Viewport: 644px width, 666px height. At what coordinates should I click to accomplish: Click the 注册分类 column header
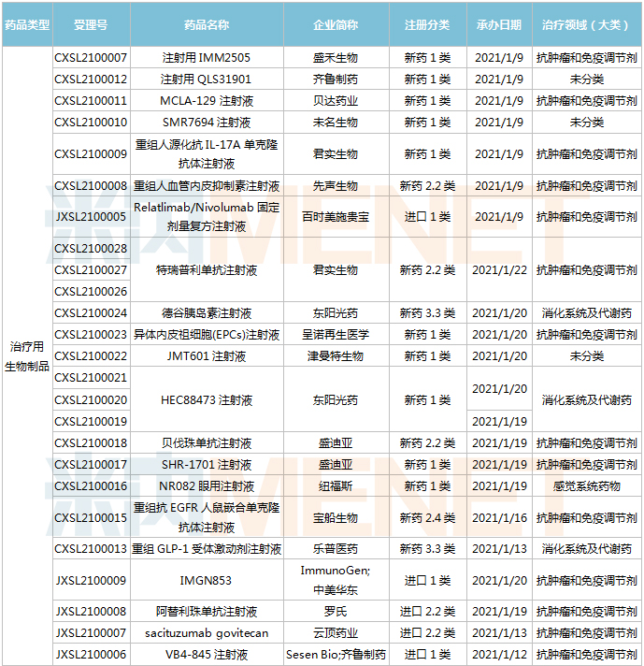[x=428, y=24]
